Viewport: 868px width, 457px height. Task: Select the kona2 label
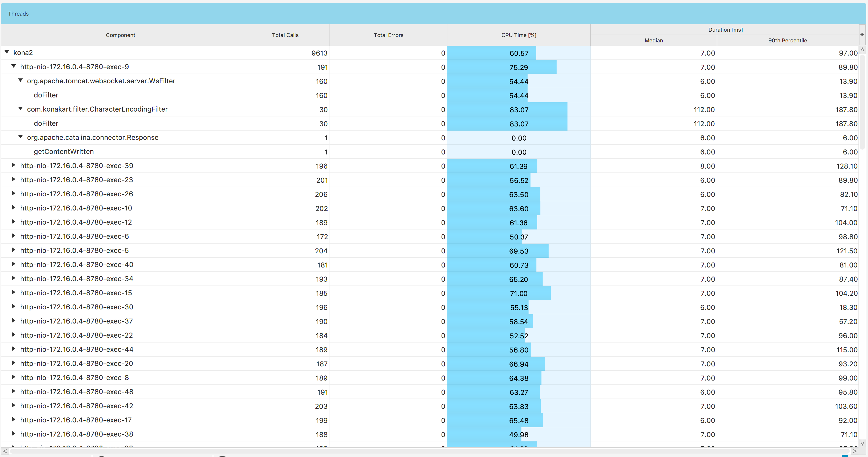click(23, 53)
